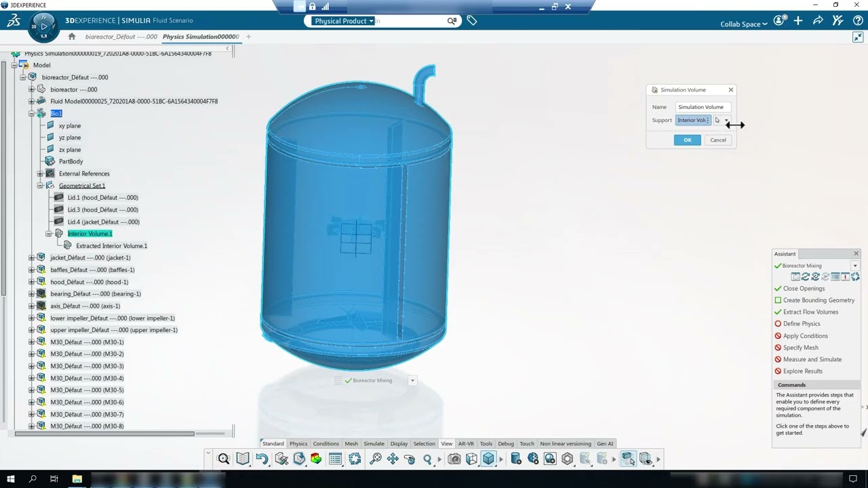Open the bioreactor_Défaut document tab
This screenshot has width=868, height=488.
click(121, 37)
